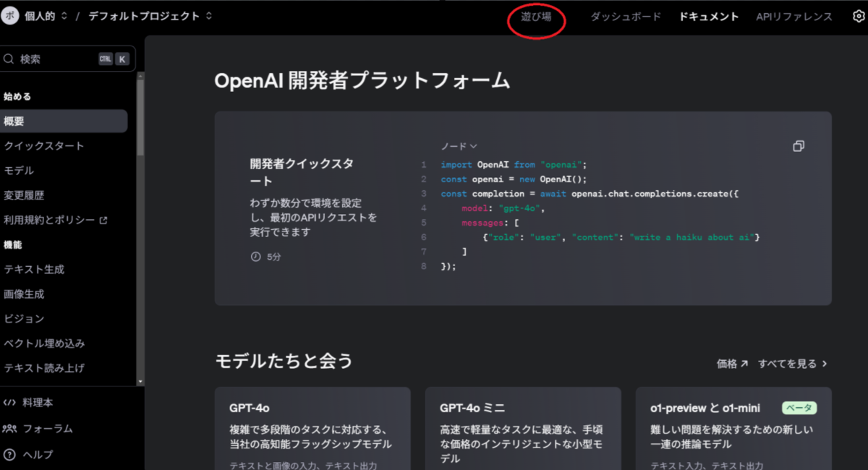Click external link icon after 利用規約とポリシー
Image resolution: width=868 pixels, height=470 pixels.
pyautogui.click(x=103, y=220)
